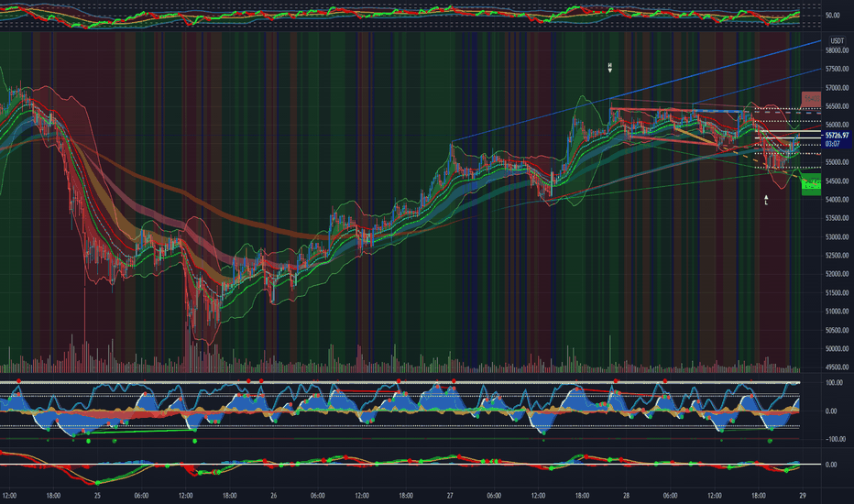The width and height of the screenshot is (854, 504).
Task: Click the -100.00 oscillator scale label
Action: click(x=835, y=439)
